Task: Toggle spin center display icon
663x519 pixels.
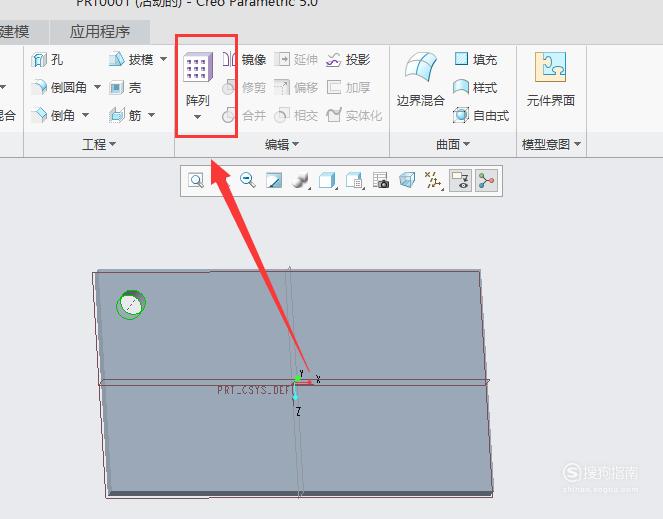Action: click(486, 181)
